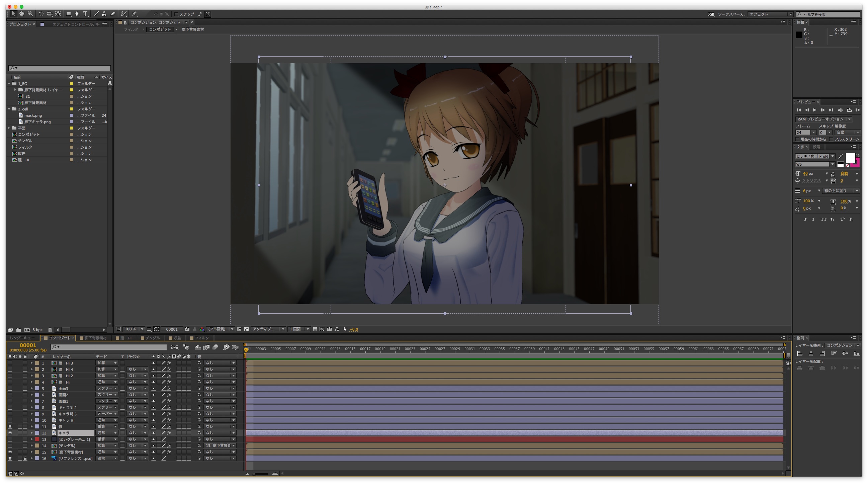868x484 pixels.
Task: Check the 現在の時間から option
Action: pos(797,139)
